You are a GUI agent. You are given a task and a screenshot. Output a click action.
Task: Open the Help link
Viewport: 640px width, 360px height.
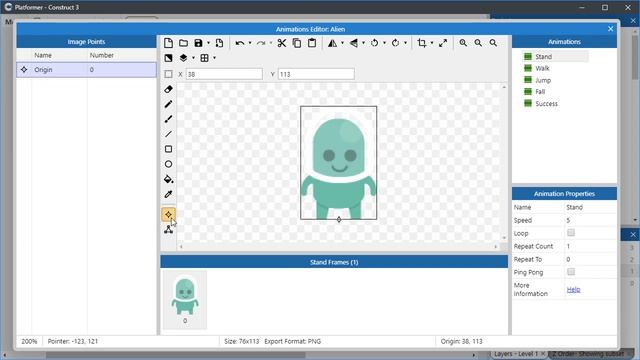[573, 289]
